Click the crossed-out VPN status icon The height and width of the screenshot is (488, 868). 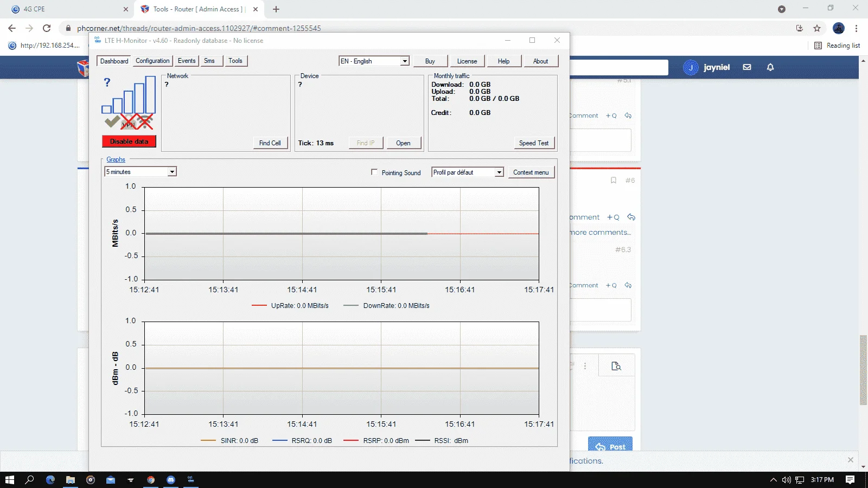[129, 123]
